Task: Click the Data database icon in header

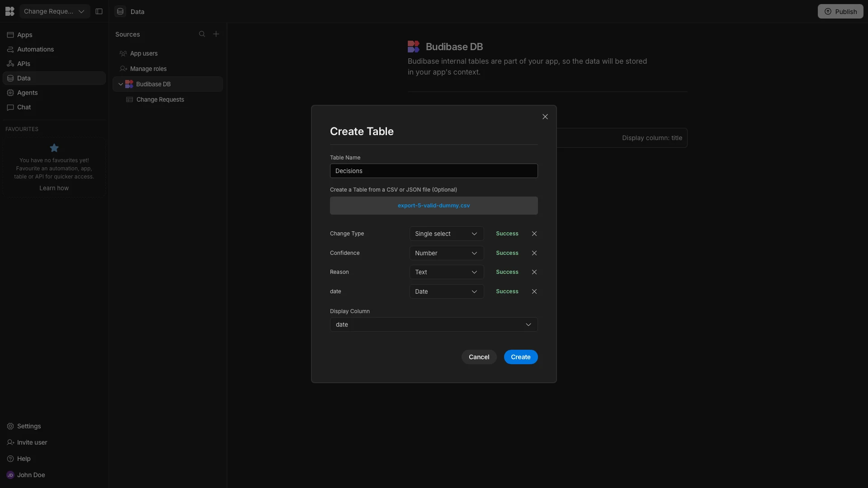Action: click(x=120, y=11)
